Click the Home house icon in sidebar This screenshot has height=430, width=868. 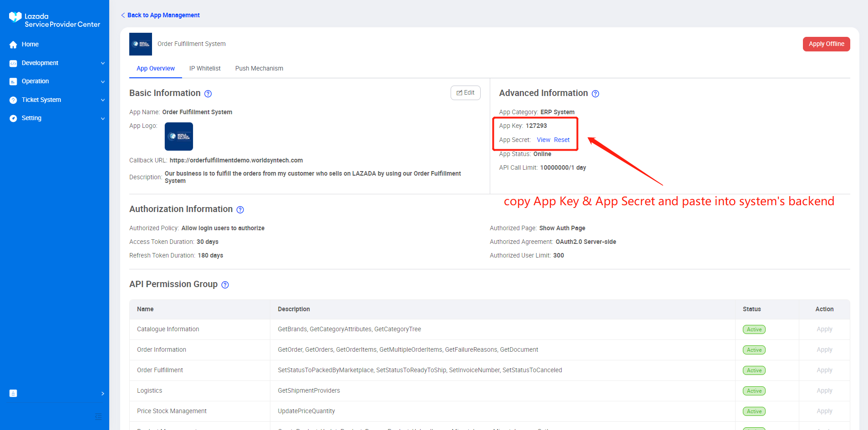pyautogui.click(x=13, y=45)
